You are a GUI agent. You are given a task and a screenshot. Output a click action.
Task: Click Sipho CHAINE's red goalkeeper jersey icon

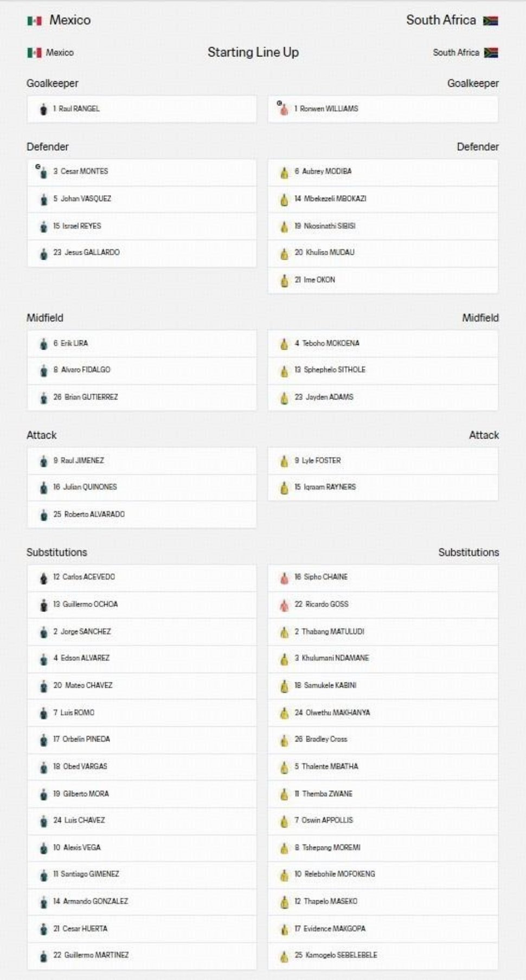pyautogui.click(x=284, y=578)
